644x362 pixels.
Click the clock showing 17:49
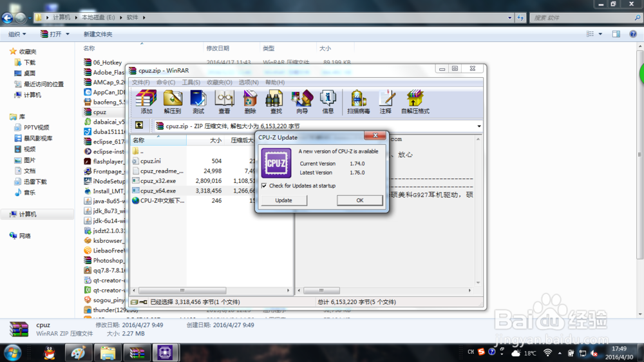pyautogui.click(x=620, y=348)
